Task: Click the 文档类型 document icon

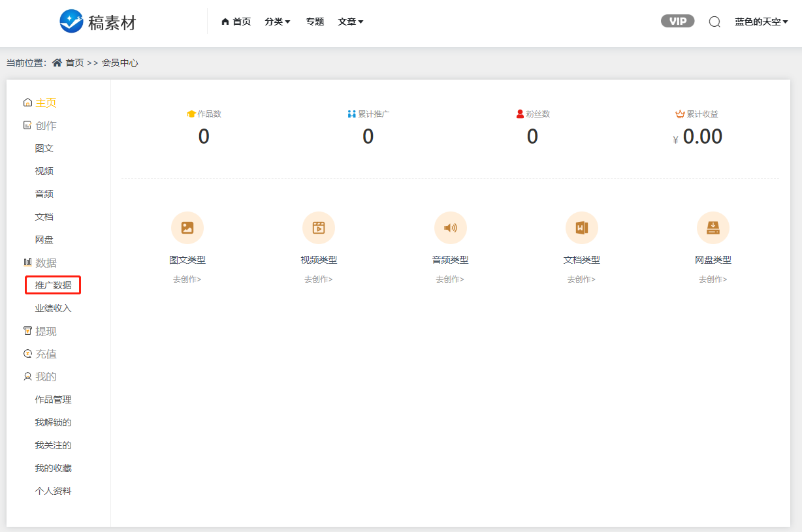Action: tap(581, 228)
